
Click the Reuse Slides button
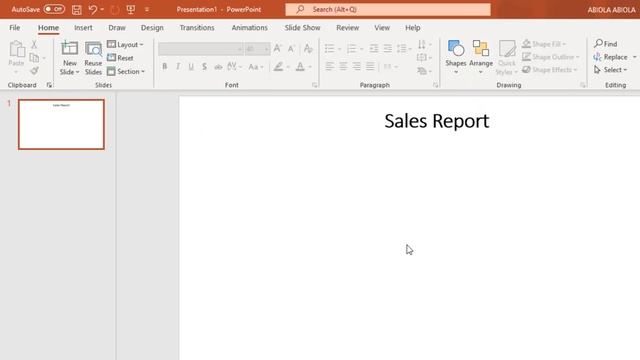[93, 58]
